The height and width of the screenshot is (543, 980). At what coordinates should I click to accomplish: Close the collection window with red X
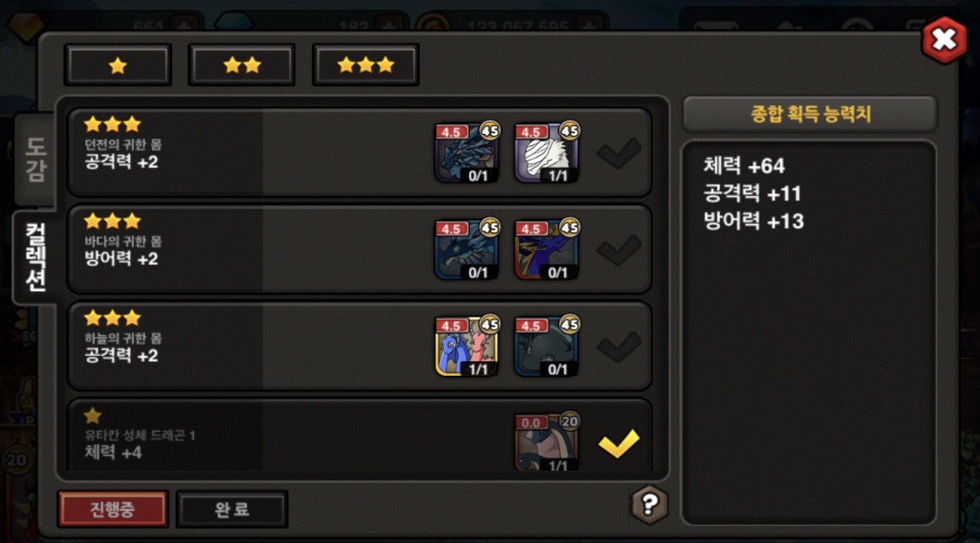point(944,40)
